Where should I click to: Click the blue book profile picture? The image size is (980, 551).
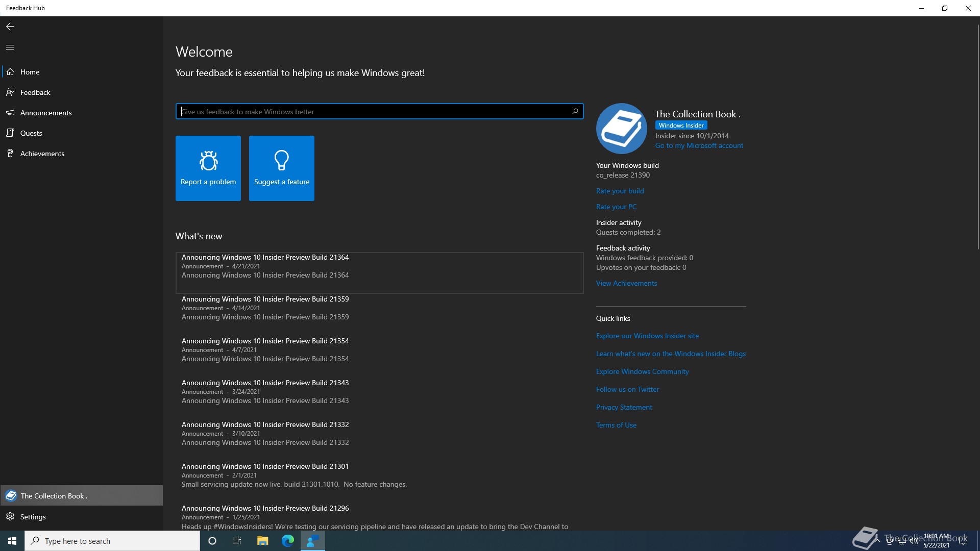click(x=621, y=129)
